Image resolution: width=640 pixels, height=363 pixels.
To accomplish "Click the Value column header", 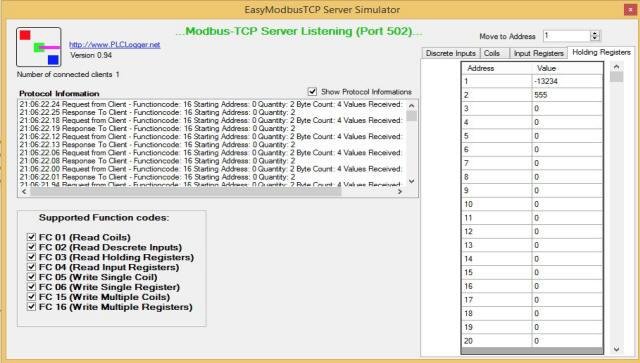I will (567, 68).
